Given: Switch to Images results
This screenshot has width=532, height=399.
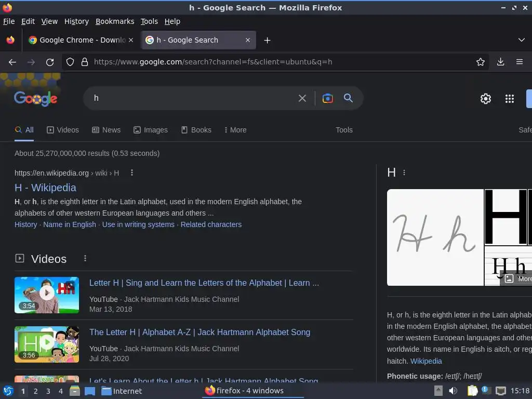Looking at the screenshot, I should point(151,130).
